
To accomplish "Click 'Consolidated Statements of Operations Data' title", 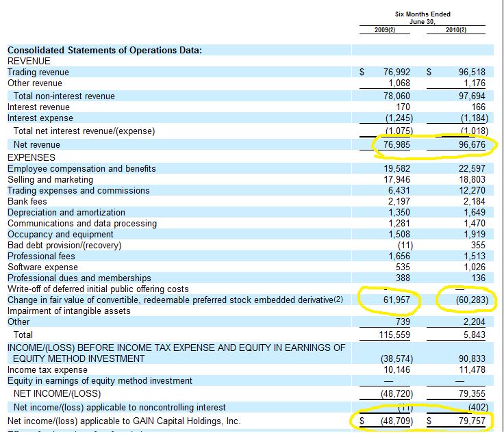I will tap(104, 51).
